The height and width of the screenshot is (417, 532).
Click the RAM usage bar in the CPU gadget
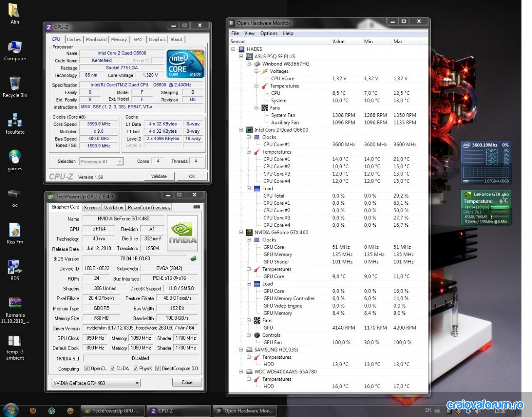[x=473, y=181]
